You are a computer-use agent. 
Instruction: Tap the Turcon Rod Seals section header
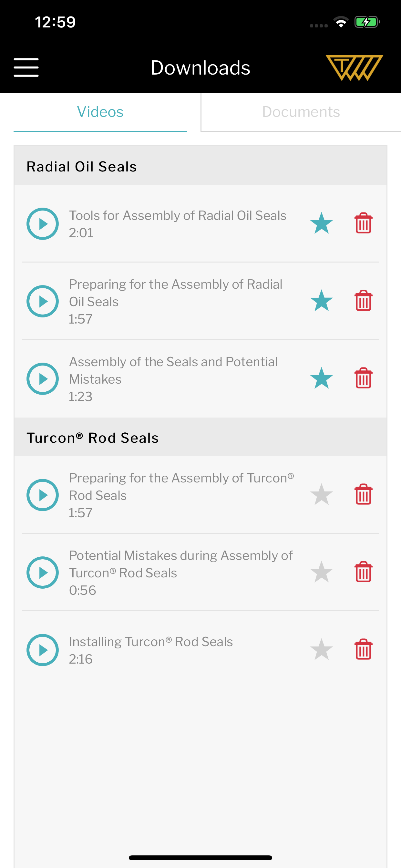click(200, 438)
